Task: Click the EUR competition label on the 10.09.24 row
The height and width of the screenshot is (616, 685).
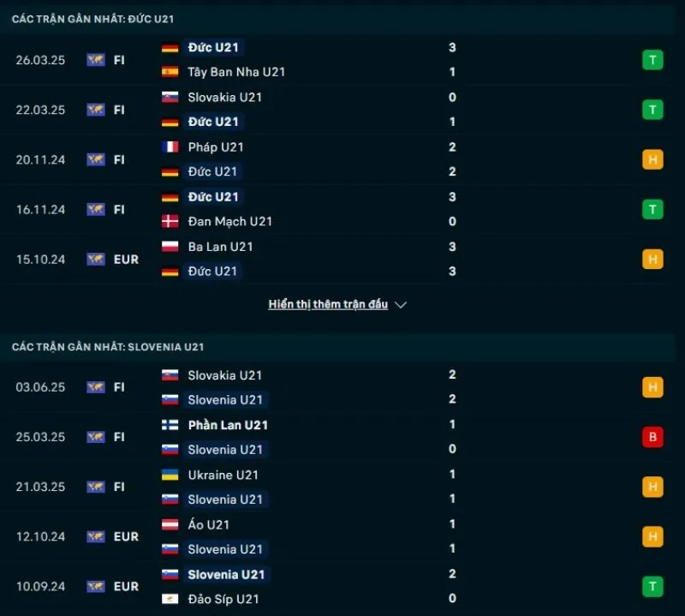Action: pos(125,587)
